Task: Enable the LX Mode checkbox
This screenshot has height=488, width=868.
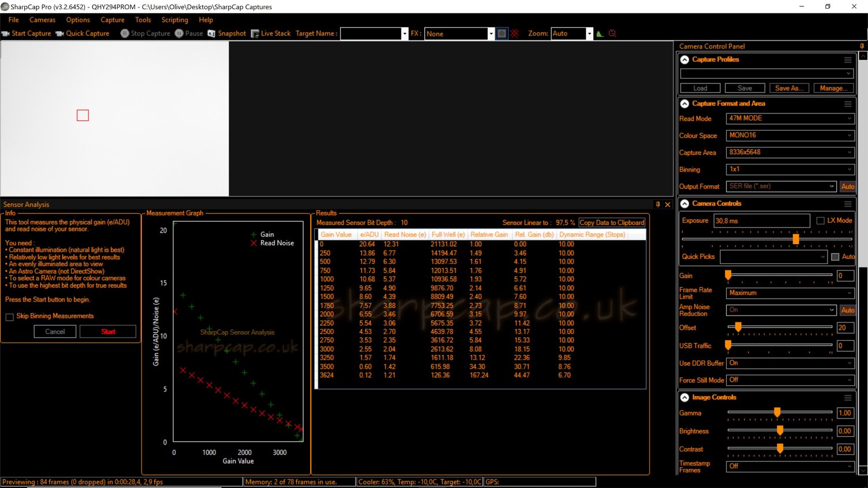Action: click(821, 221)
